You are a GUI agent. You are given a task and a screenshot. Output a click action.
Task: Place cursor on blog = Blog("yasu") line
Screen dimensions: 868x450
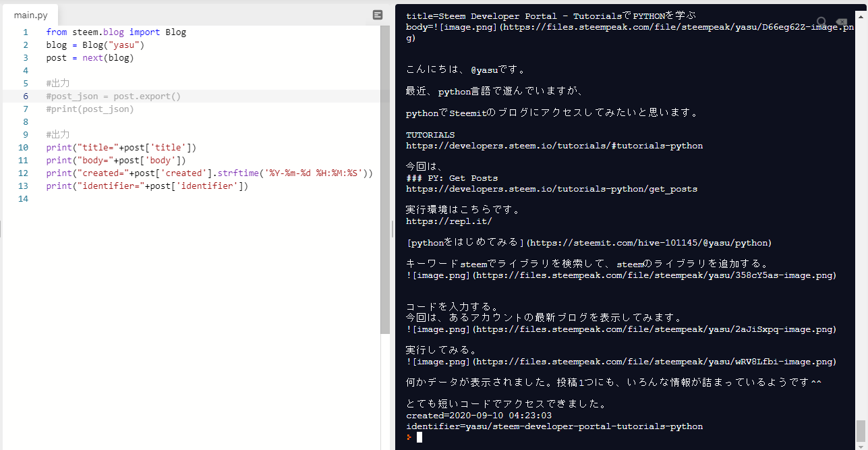(95, 45)
